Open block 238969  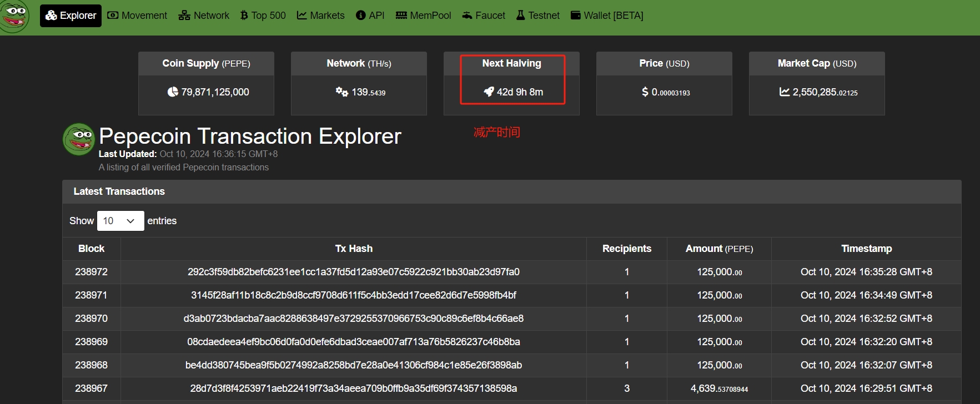92,342
